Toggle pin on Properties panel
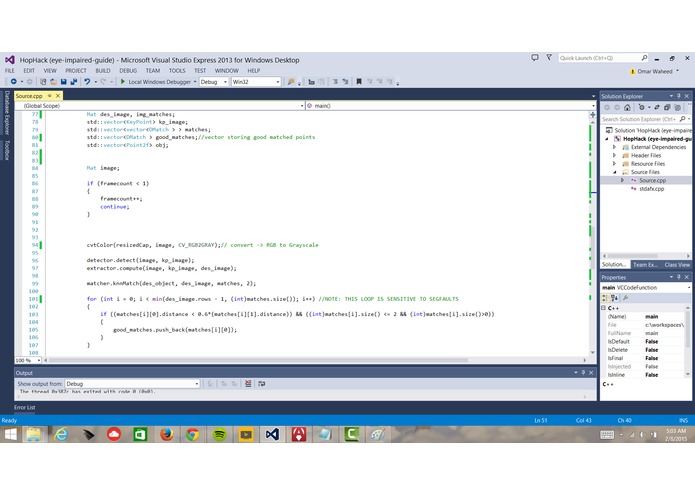The image size is (695, 494). pos(679,277)
